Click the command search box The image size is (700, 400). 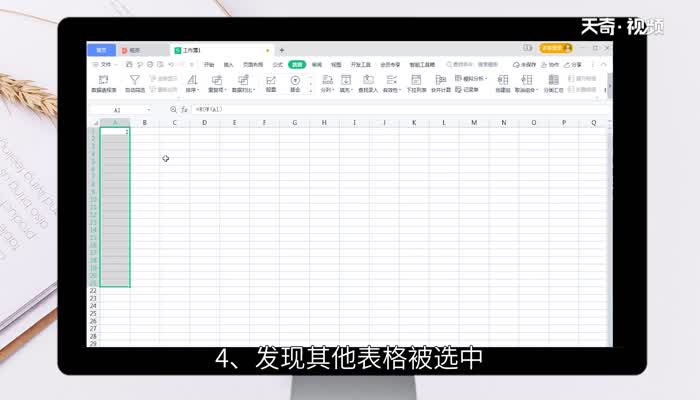(472, 65)
